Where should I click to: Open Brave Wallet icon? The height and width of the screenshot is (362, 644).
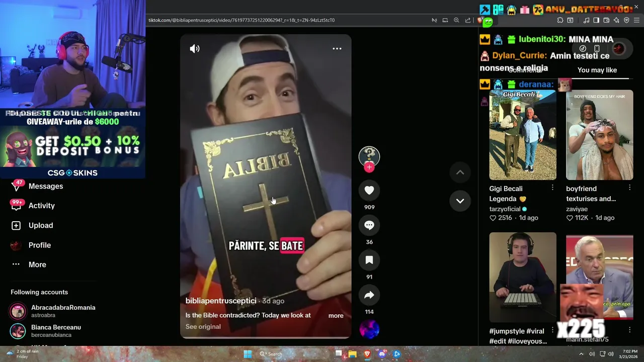click(x=606, y=20)
